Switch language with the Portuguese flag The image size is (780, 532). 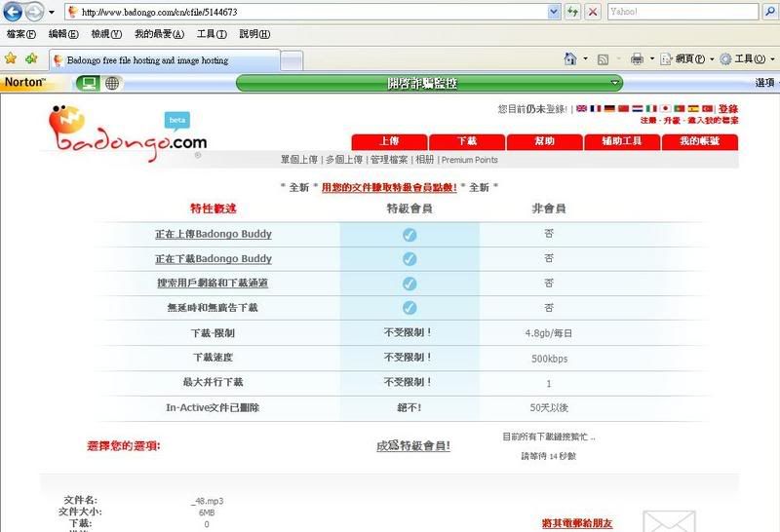tap(679, 108)
